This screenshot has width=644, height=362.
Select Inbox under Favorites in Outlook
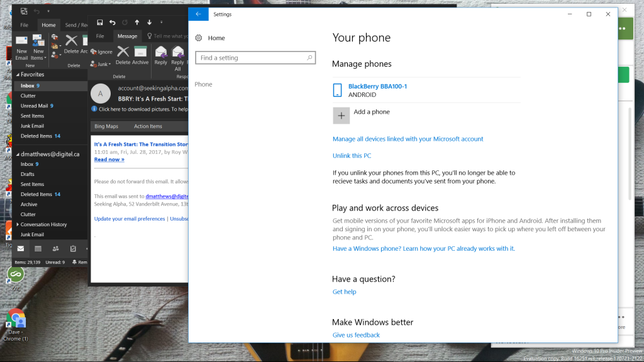pyautogui.click(x=51, y=85)
